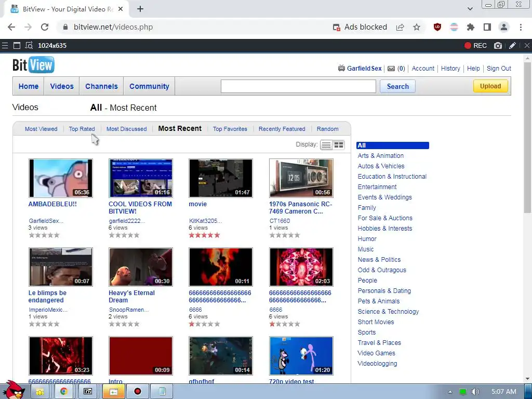
Task: Open Chrome from the taskbar
Action: (63, 392)
